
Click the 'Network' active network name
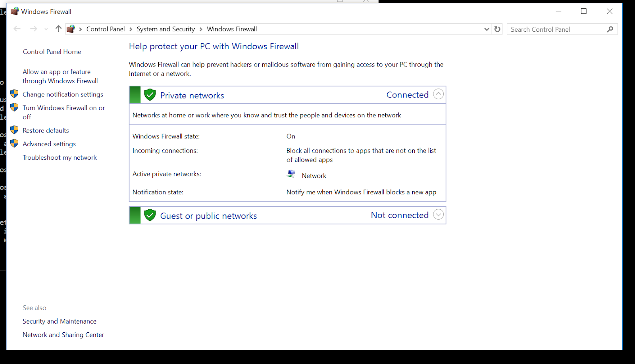tap(314, 176)
